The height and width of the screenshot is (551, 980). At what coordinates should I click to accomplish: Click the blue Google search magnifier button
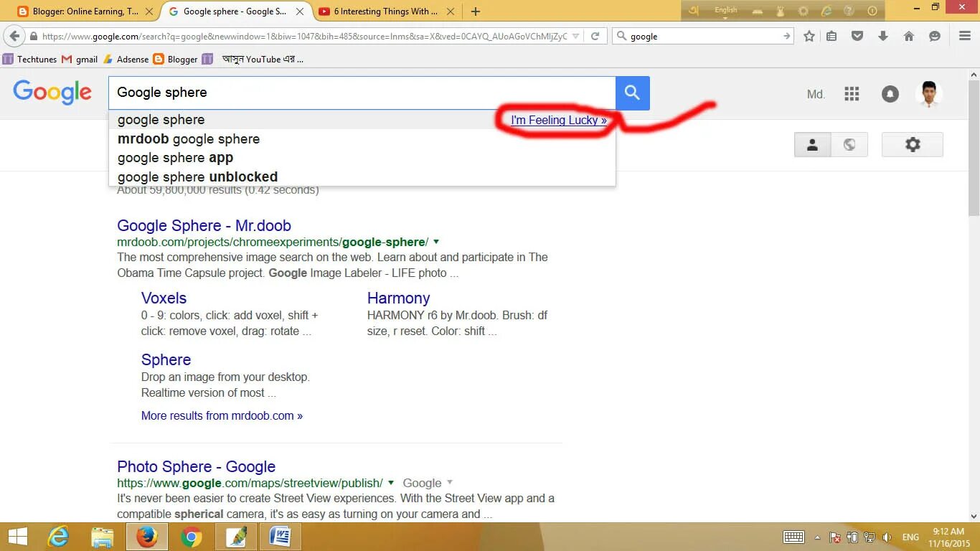pos(632,93)
